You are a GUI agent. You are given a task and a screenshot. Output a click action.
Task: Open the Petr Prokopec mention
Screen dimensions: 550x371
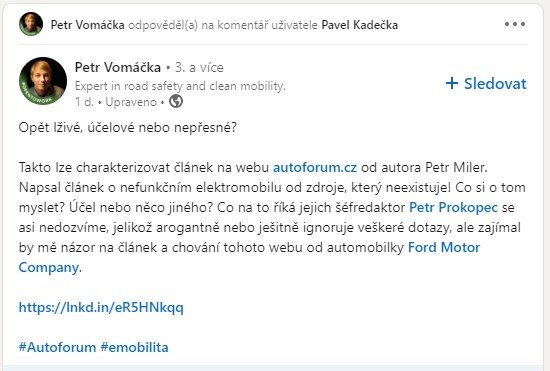click(x=453, y=207)
